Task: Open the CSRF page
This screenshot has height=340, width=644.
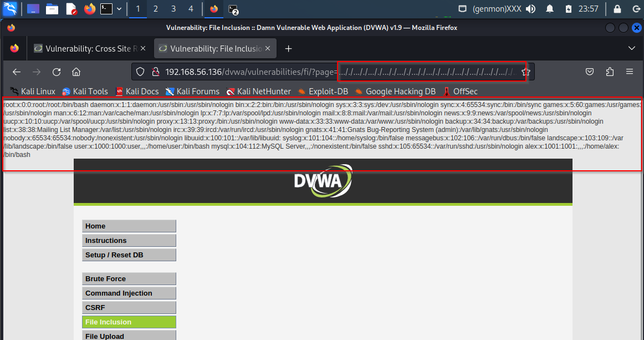Action: (x=129, y=307)
